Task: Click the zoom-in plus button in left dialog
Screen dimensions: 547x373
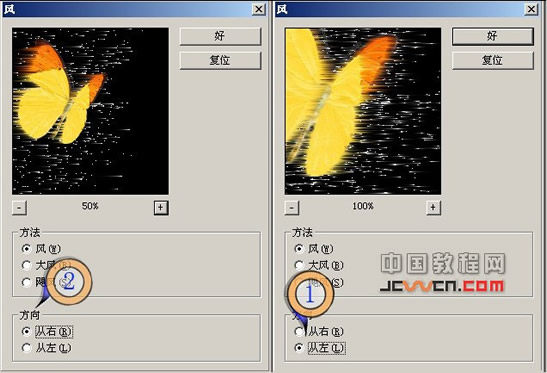Action: coord(161,208)
